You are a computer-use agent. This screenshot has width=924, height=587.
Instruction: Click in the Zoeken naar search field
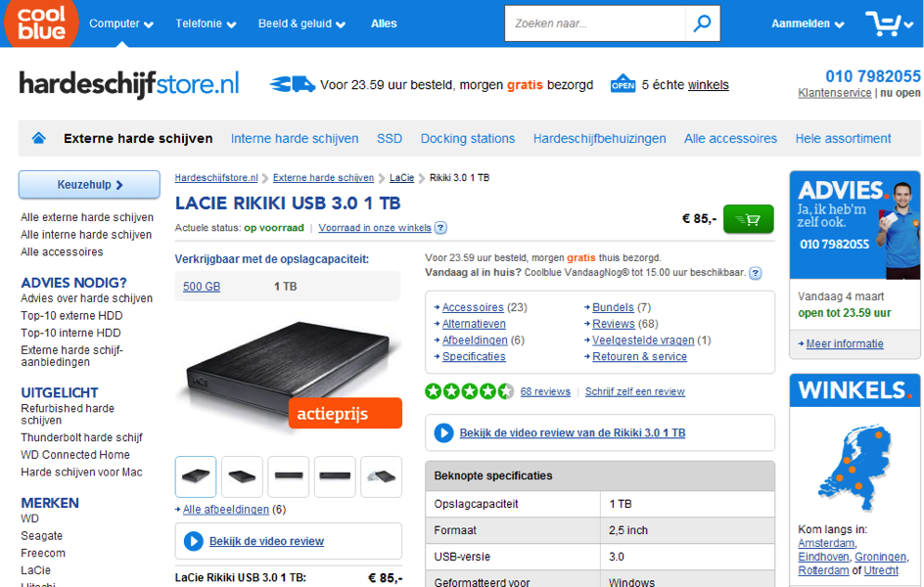(595, 23)
